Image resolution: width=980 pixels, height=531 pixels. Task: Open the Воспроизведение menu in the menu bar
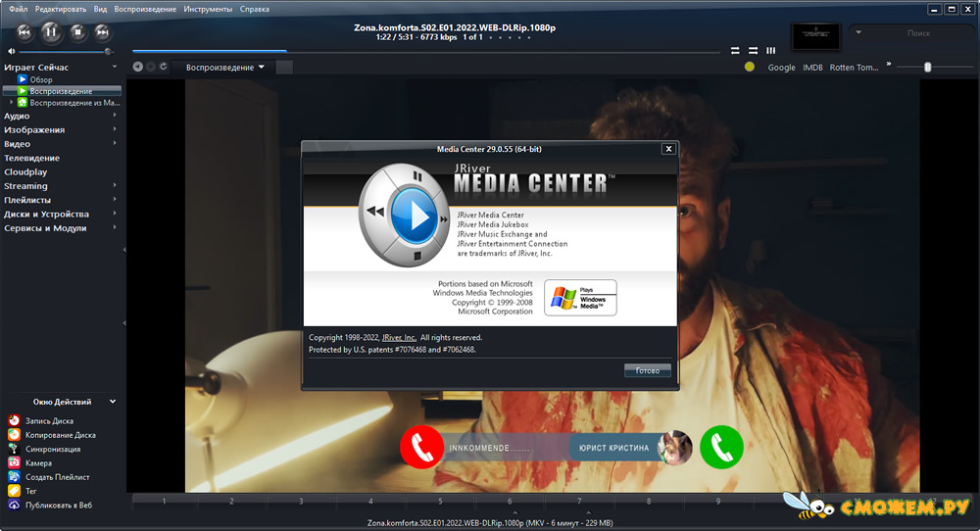click(x=145, y=9)
